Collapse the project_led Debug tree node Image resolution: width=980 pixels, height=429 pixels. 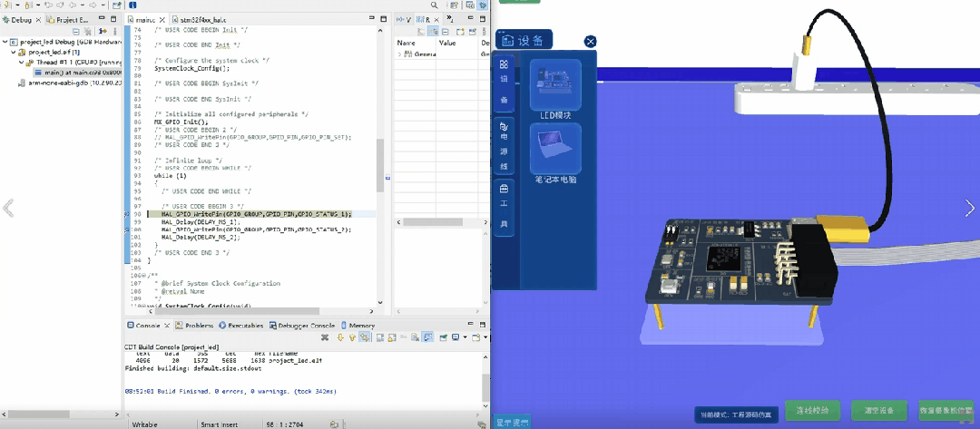tap(5, 42)
